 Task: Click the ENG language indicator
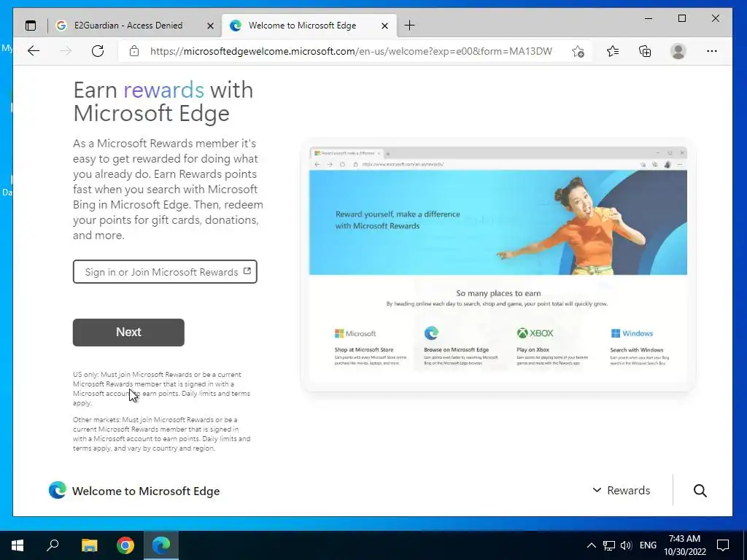click(648, 545)
